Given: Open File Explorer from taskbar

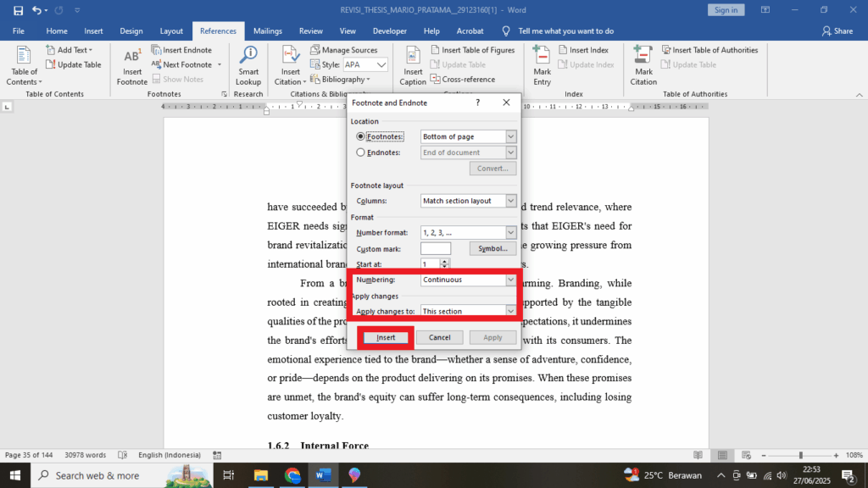Looking at the screenshot, I should 261,475.
